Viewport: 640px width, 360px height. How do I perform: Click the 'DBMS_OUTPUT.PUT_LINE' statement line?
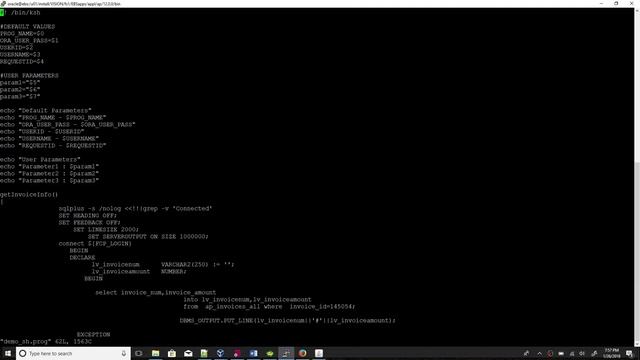(288, 320)
